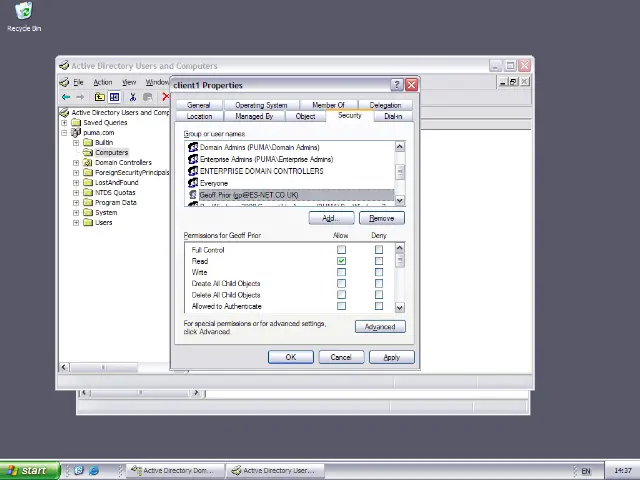Image resolution: width=640 pixels, height=480 pixels.
Task: Click the Everyone group icon
Action: 193,183
